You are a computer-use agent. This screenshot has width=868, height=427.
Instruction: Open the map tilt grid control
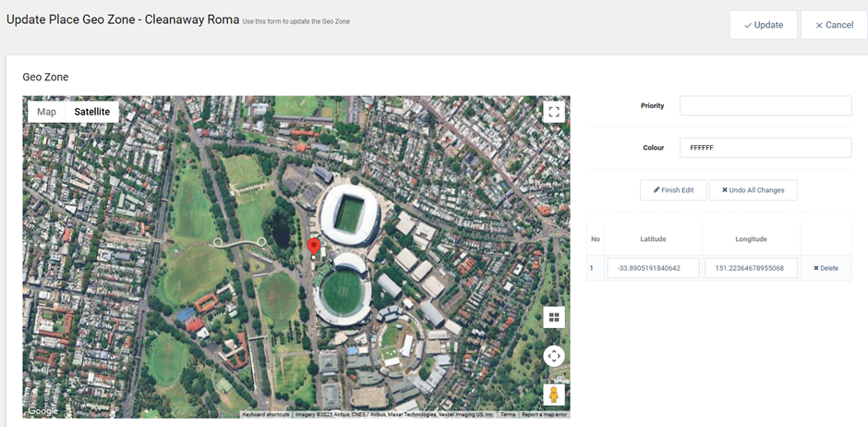coord(553,317)
